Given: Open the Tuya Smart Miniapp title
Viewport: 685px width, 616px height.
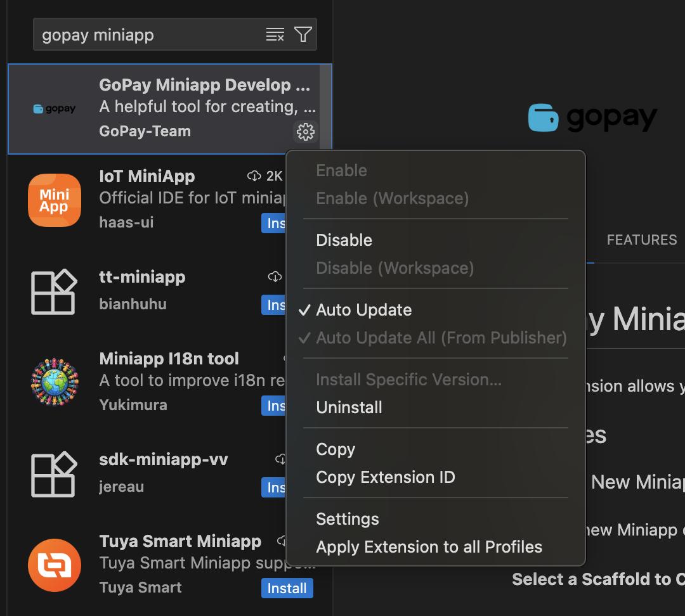Looking at the screenshot, I should [x=180, y=541].
